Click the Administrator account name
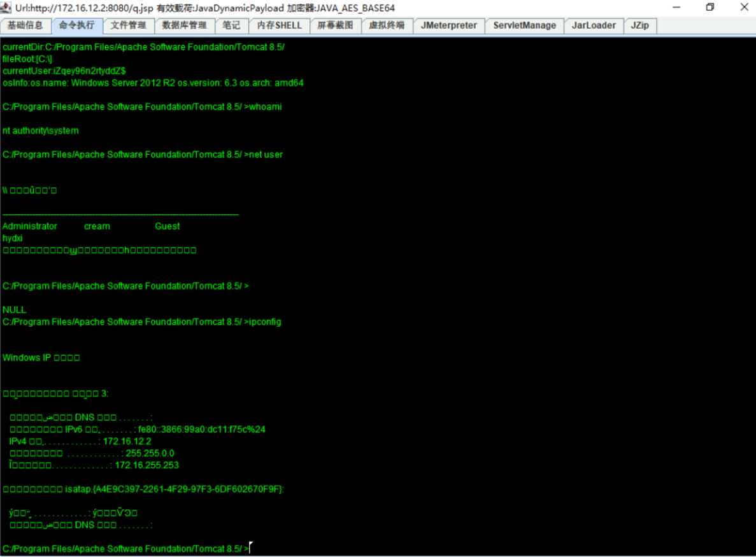The width and height of the screenshot is (756, 557). coord(30,227)
